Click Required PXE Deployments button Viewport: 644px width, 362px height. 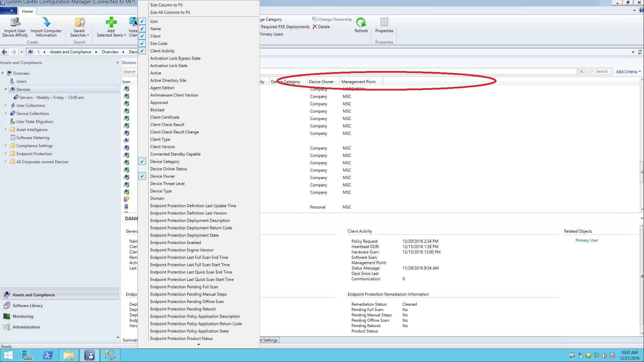285,27
